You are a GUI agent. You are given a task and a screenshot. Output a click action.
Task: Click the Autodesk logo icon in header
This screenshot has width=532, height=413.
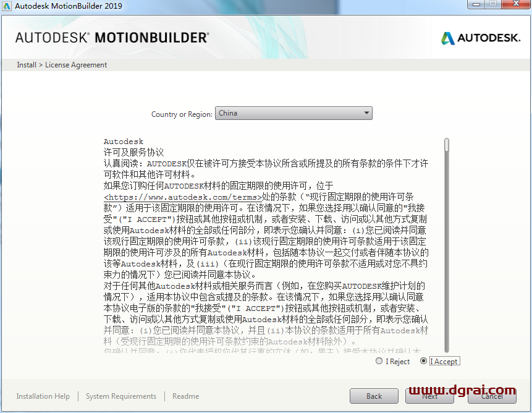tap(447, 38)
